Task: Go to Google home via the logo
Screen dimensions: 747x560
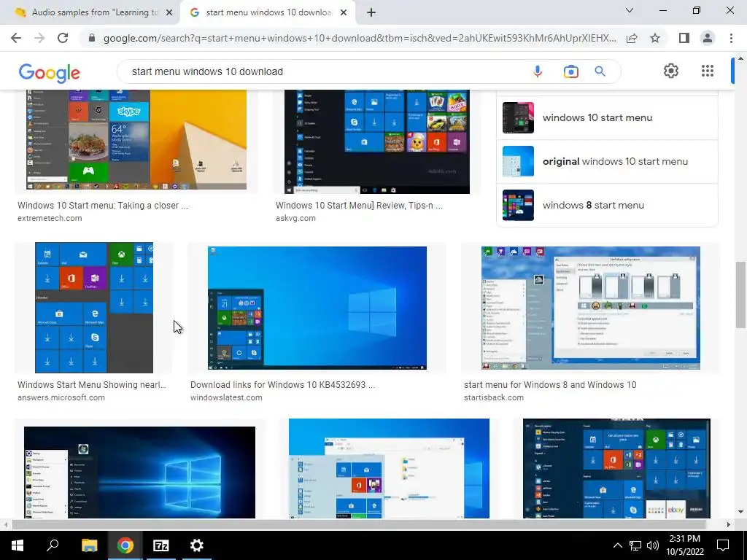Action: point(49,73)
